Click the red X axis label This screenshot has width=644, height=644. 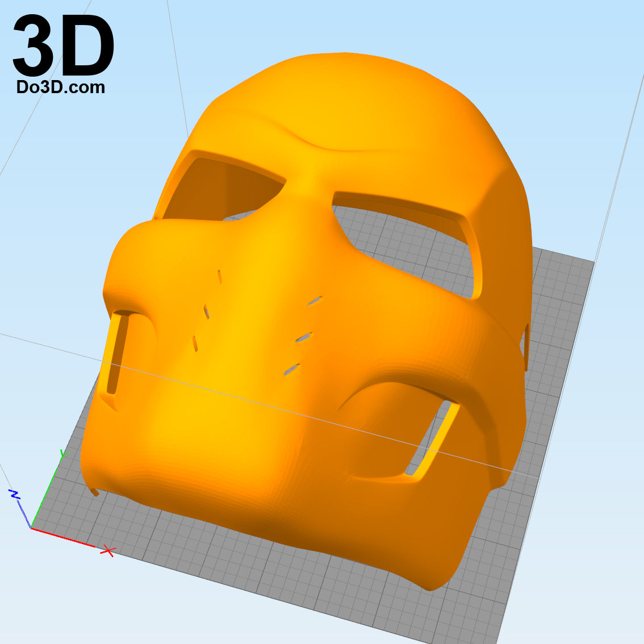(108, 551)
